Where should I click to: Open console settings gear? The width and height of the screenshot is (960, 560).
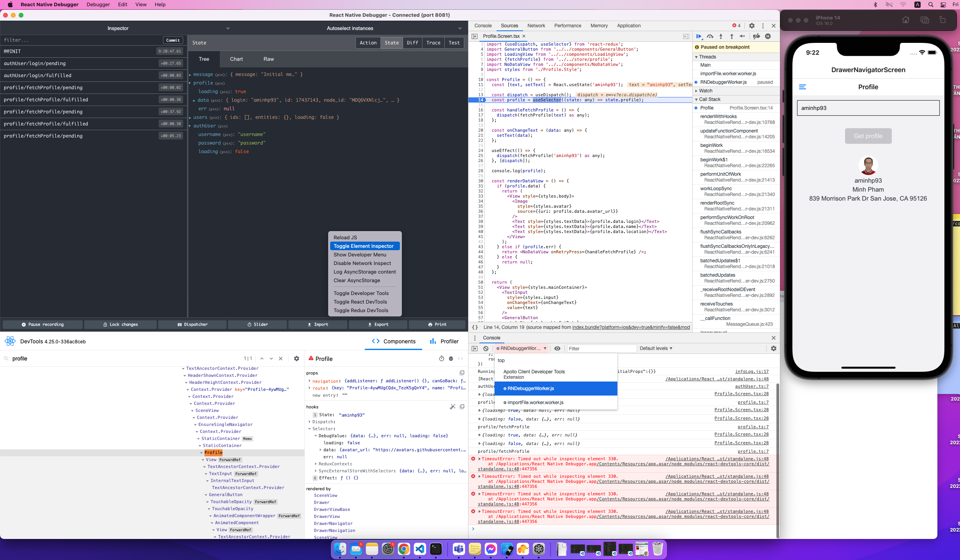pos(774,348)
